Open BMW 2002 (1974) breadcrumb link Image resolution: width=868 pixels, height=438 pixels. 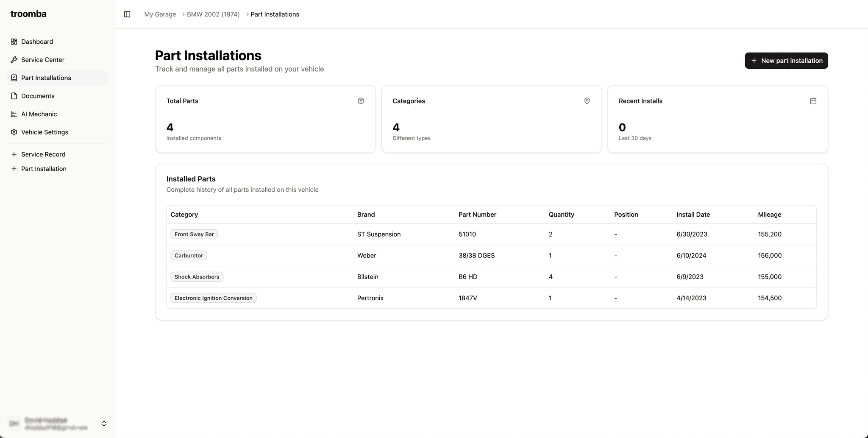pyautogui.click(x=213, y=14)
